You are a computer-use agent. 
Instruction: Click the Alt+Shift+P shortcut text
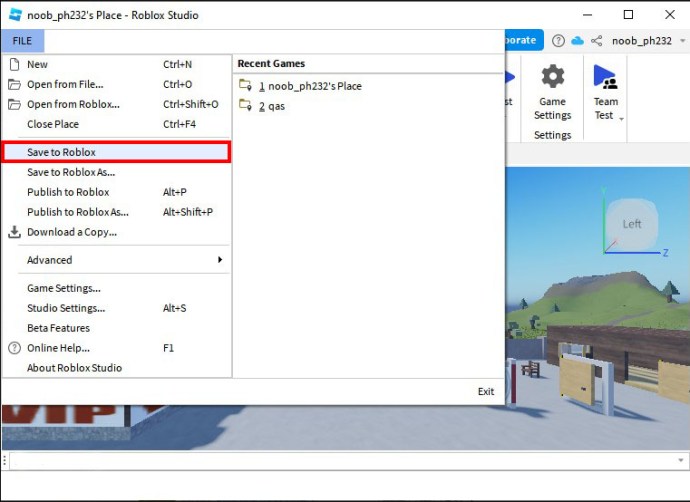(188, 212)
